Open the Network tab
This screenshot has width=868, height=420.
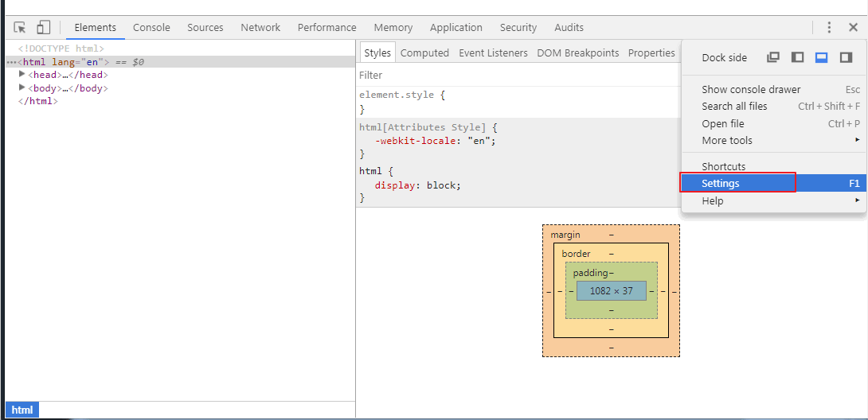click(260, 27)
